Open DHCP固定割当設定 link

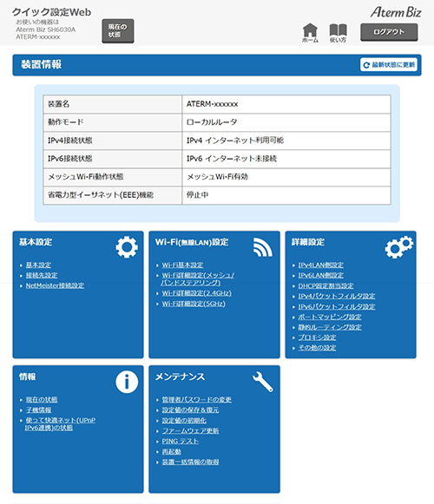(x=325, y=285)
